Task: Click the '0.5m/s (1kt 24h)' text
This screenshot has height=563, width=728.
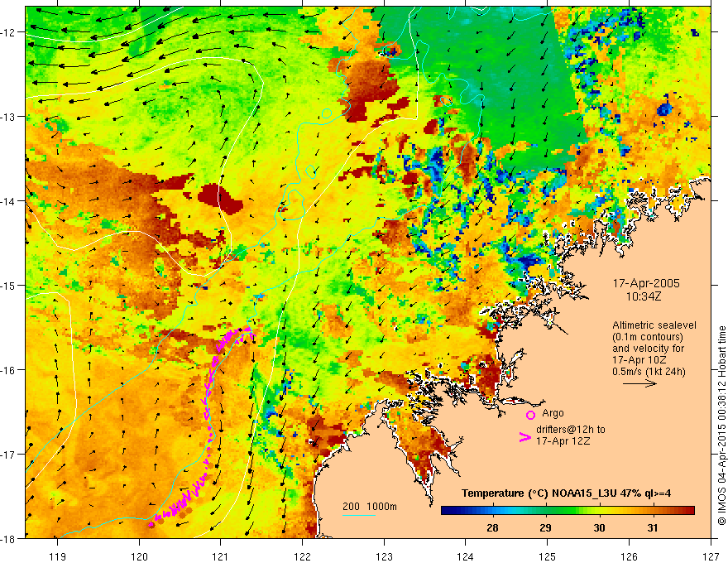Action: pyautogui.click(x=649, y=372)
